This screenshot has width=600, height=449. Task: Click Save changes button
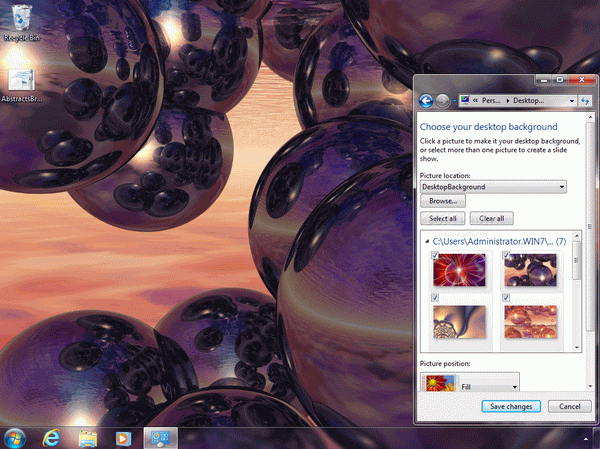coord(511,407)
